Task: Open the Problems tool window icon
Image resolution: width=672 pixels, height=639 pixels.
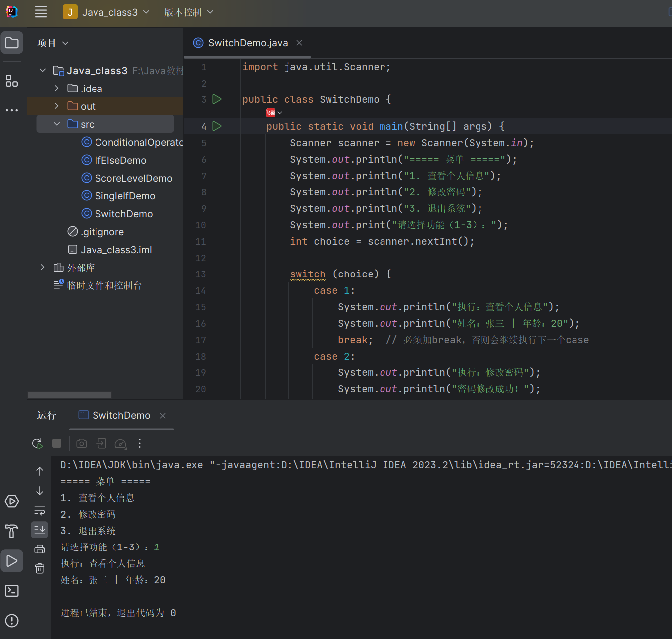Action: [x=12, y=621]
